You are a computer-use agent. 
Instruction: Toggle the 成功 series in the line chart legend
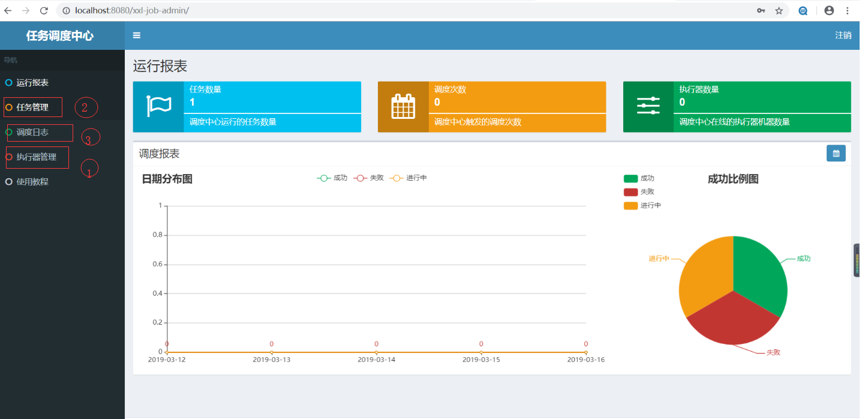pyautogui.click(x=332, y=178)
